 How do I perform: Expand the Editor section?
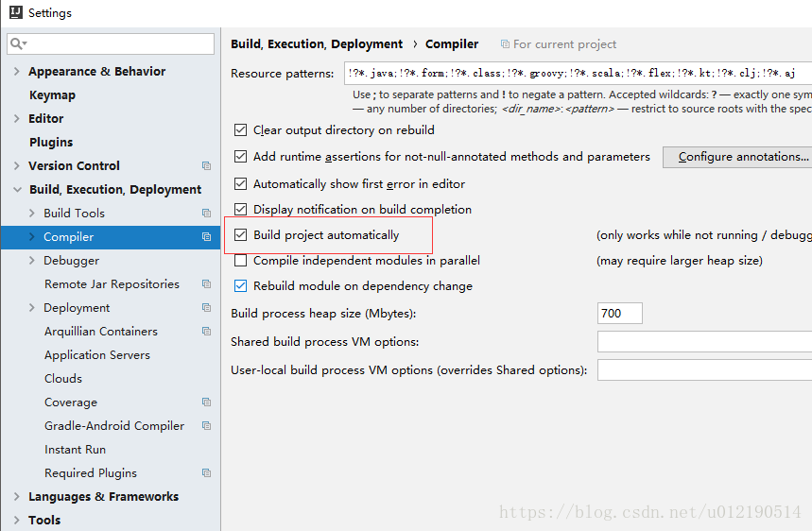coord(17,118)
